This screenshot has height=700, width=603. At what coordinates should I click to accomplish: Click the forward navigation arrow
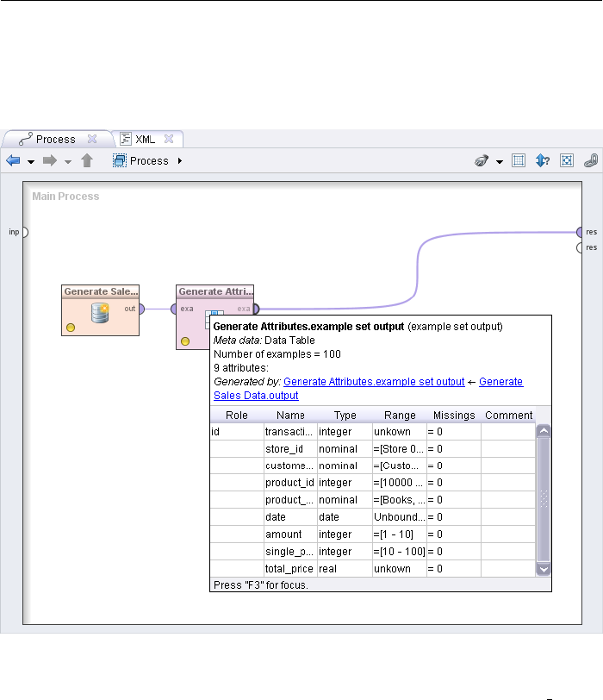50,160
